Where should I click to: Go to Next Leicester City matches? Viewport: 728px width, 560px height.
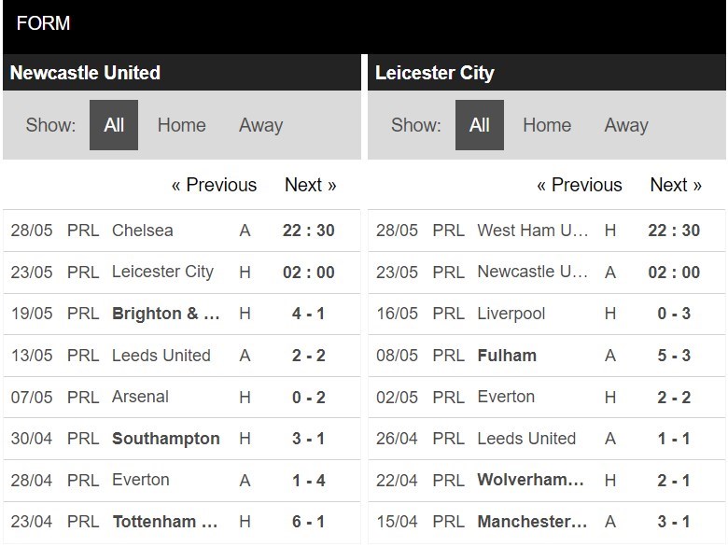click(x=676, y=185)
